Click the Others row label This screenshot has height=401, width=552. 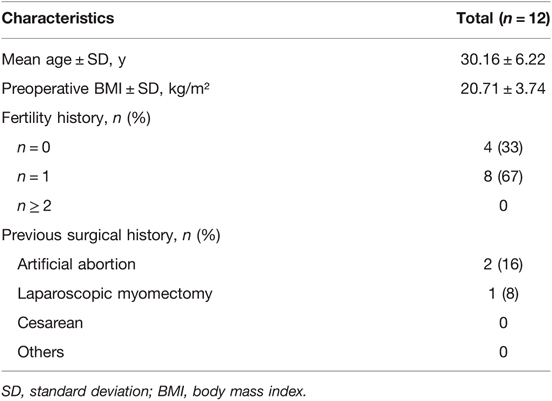pyautogui.click(x=41, y=352)
